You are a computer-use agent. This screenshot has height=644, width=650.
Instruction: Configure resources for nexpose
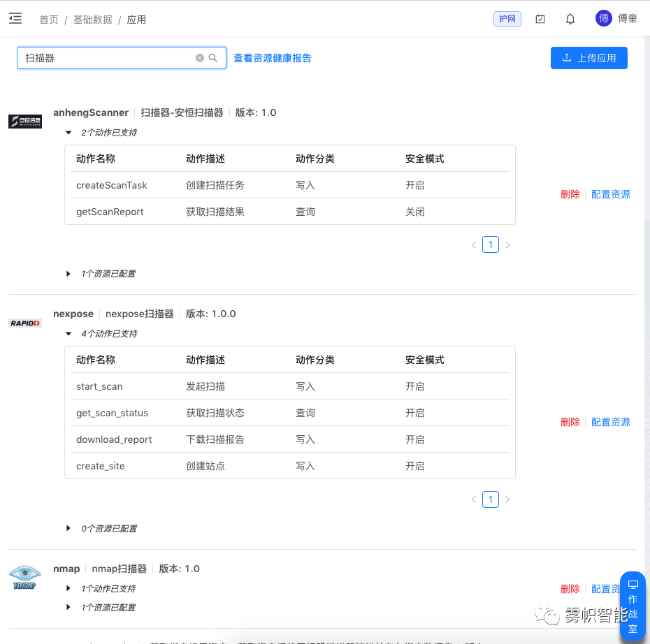click(611, 422)
